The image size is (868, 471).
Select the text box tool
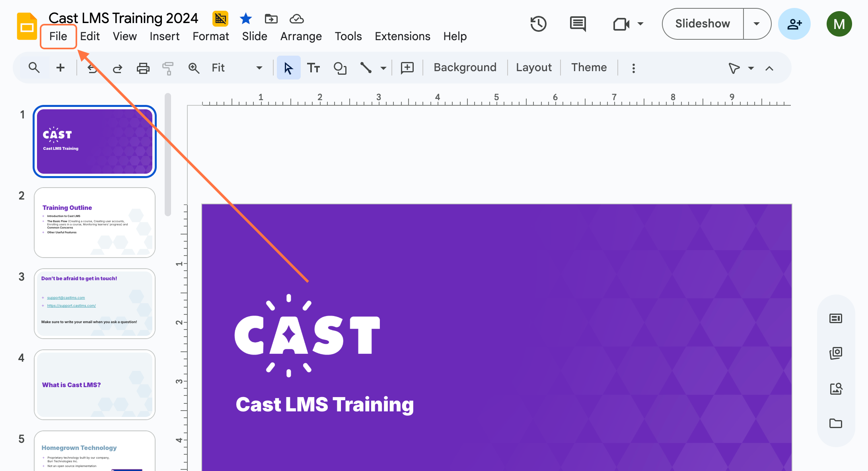(313, 68)
